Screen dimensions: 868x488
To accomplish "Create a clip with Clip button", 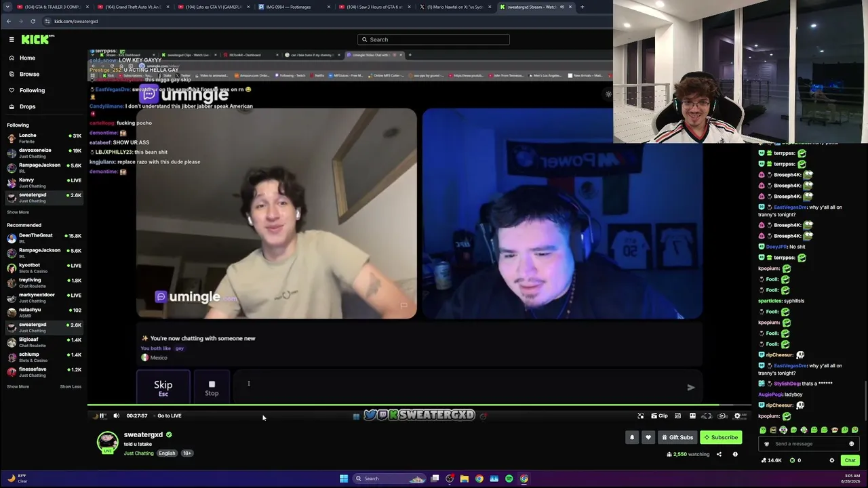I will [659, 415].
